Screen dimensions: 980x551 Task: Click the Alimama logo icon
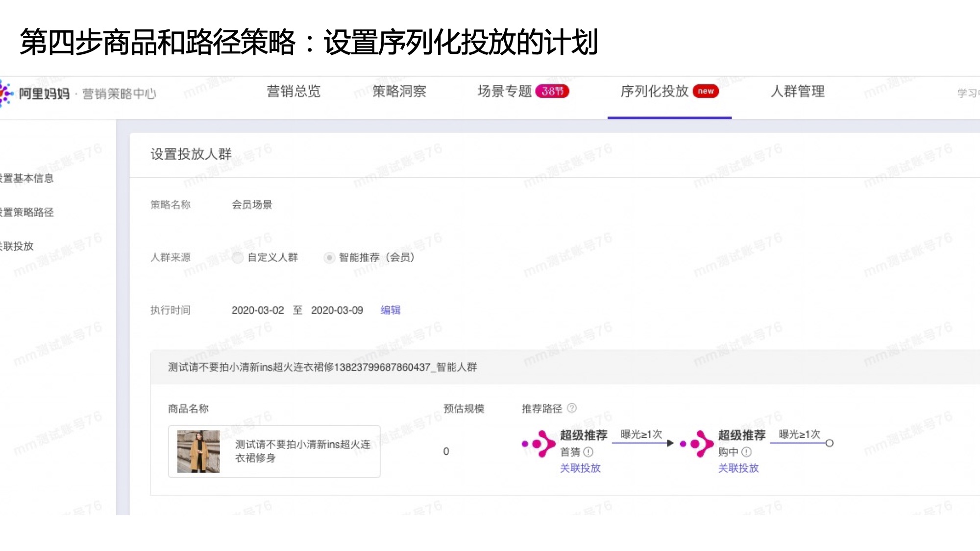[x=6, y=93]
